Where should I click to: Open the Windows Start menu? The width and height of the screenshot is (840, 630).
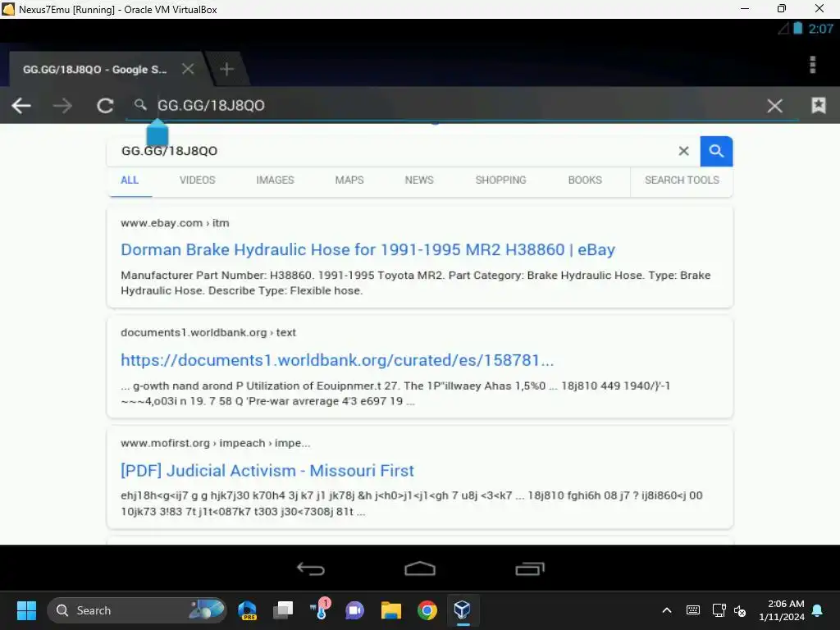point(26,610)
